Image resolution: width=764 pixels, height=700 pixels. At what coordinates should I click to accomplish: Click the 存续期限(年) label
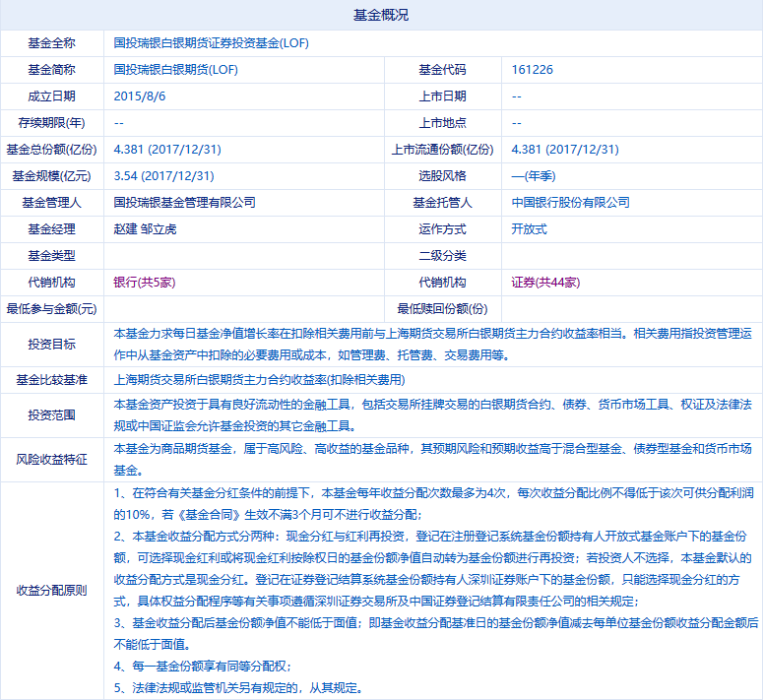tap(51, 123)
